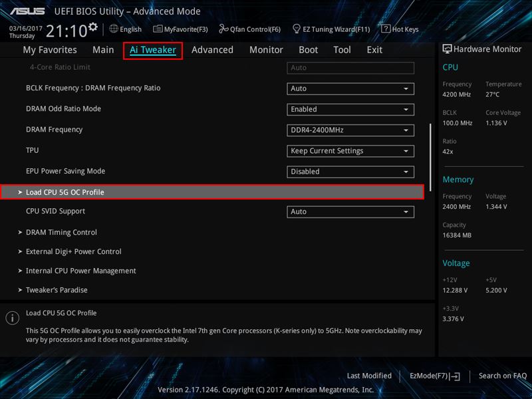Click the Memory frequency 2400 MHz value
Image resolution: width=532 pixels, height=399 pixels.
(x=456, y=207)
